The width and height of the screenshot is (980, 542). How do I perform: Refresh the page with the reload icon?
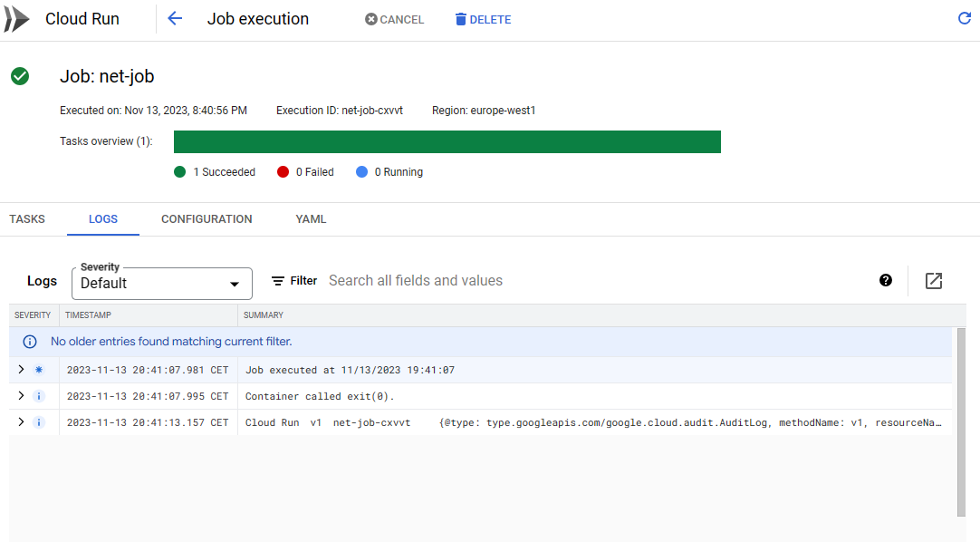click(x=965, y=19)
